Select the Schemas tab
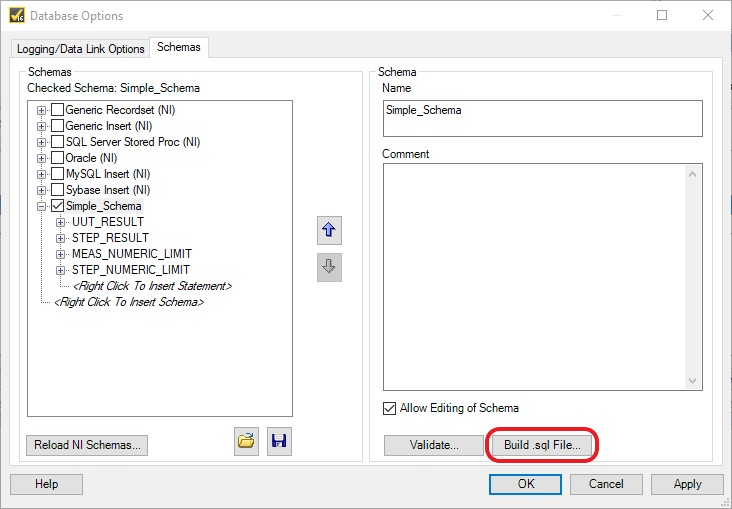732x509 pixels. (179, 47)
